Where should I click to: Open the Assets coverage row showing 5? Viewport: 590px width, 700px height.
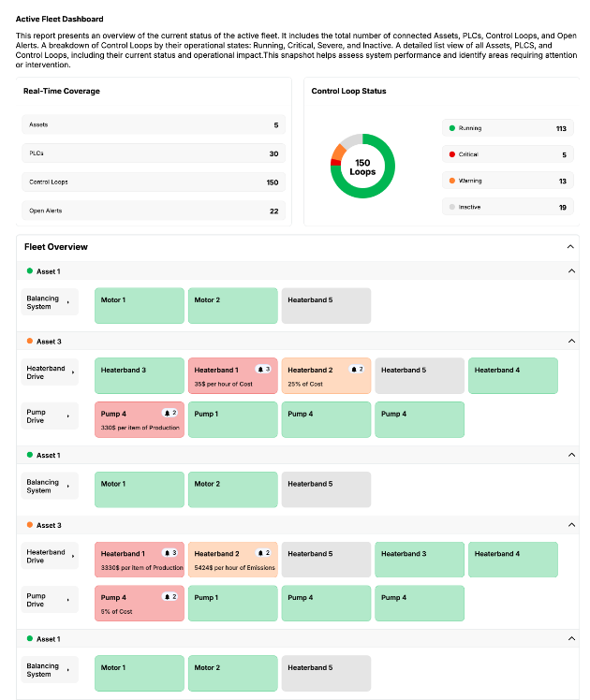point(154,124)
